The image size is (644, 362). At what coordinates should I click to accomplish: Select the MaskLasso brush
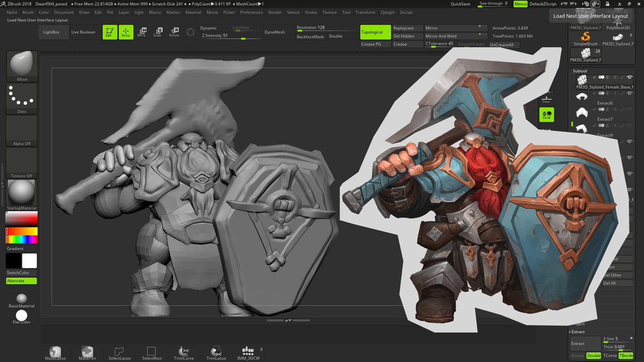point(55,352)
